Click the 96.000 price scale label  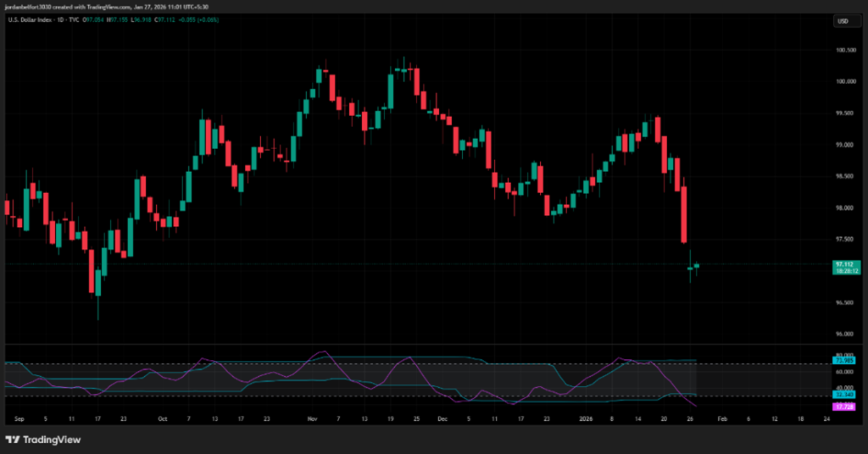tap(845, 334)
